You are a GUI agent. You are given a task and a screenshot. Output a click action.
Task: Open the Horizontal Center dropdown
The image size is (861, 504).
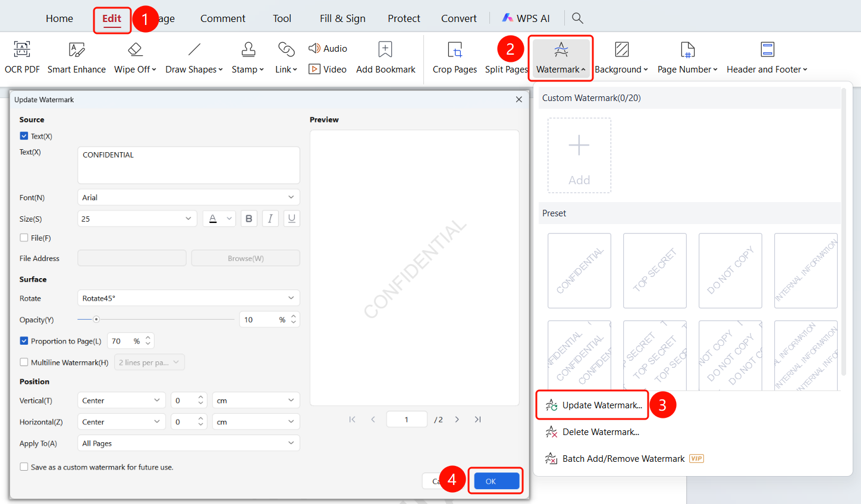(121, 421)
